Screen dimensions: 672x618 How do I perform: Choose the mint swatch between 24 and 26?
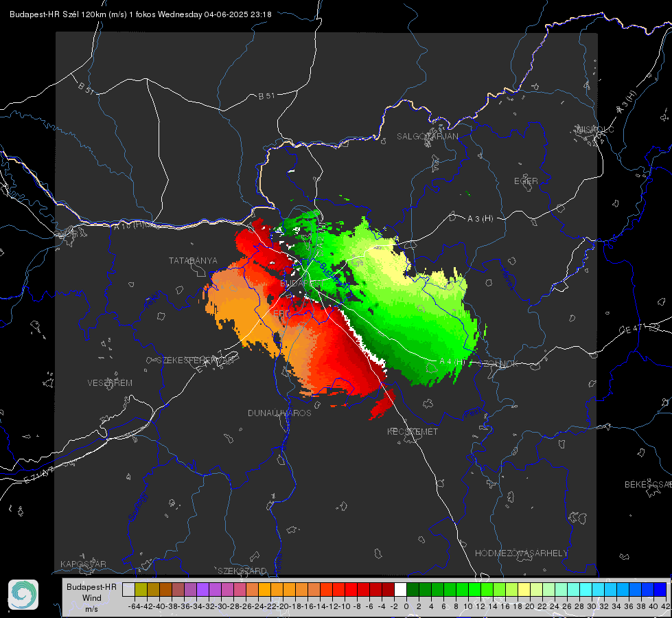pos(561,589)
